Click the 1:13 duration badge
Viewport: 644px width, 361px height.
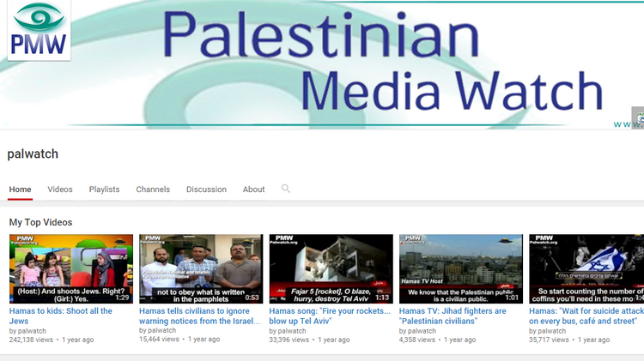(x=382, y=298)
